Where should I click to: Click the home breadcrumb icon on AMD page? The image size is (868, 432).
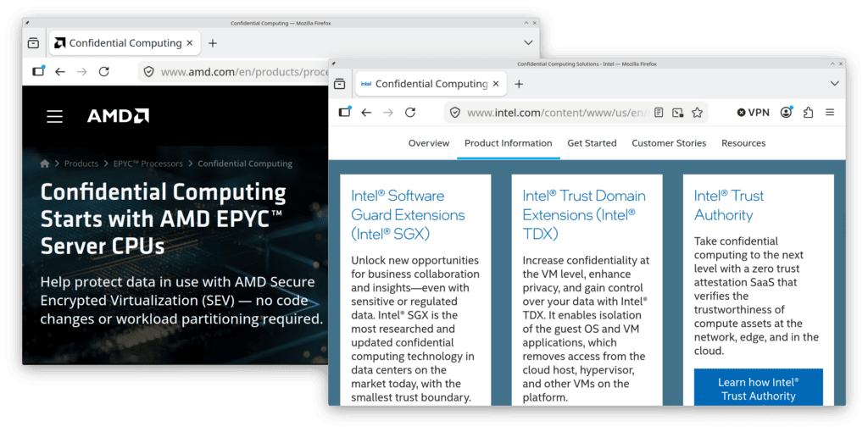click(45, 163)
